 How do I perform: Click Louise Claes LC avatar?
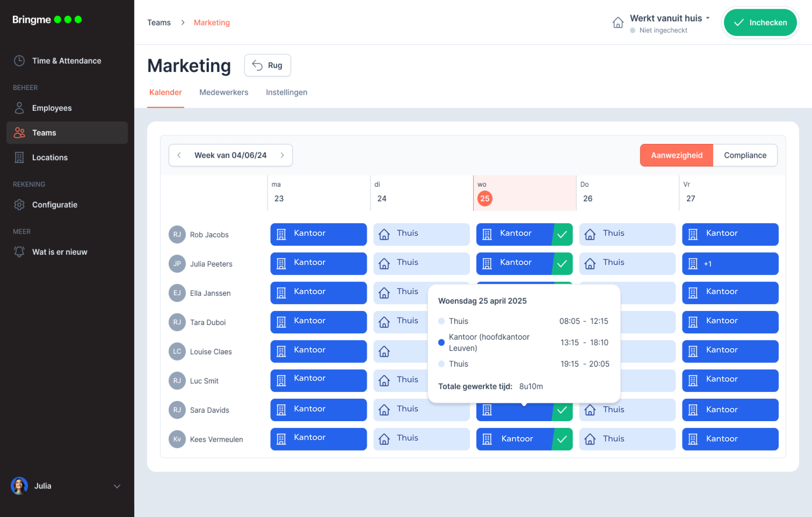pyautogui.click(x=177, y=351)
